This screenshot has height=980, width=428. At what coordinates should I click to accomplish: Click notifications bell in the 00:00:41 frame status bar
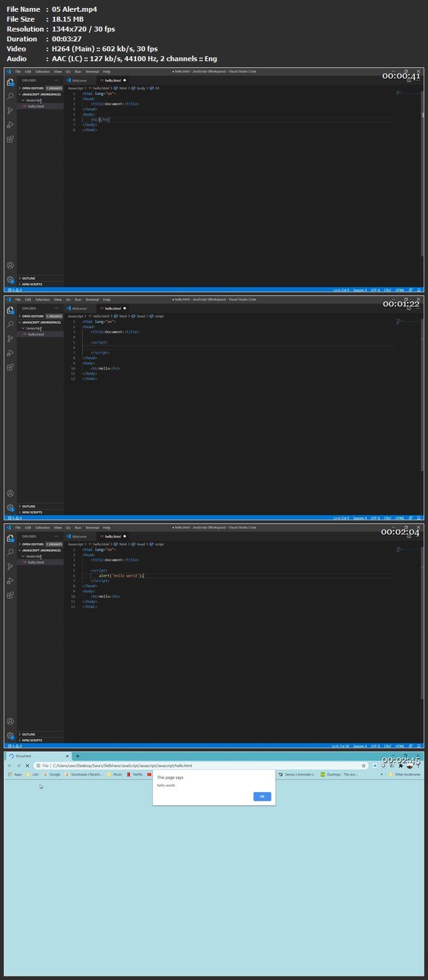coord(419,290)
